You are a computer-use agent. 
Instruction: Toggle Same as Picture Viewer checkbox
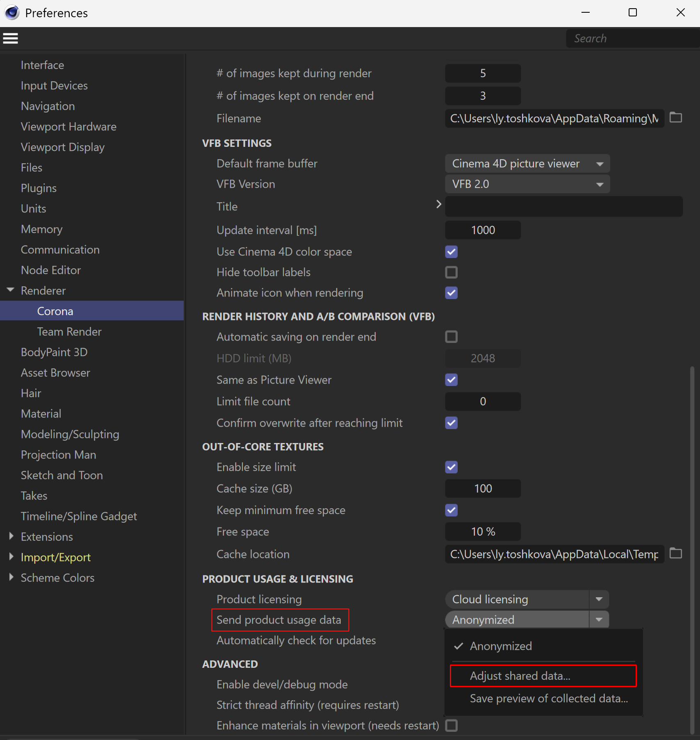(x=451, y=380)
